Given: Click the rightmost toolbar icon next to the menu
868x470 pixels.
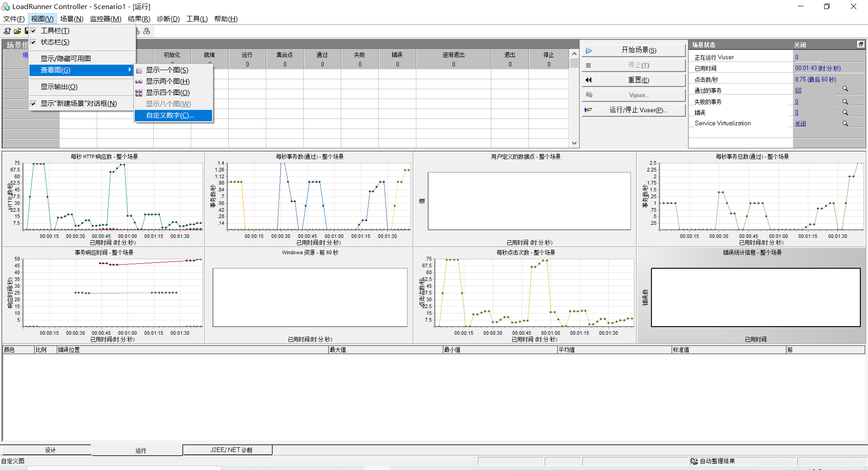Looking at the screenshot, I should (x=146, y=31).
